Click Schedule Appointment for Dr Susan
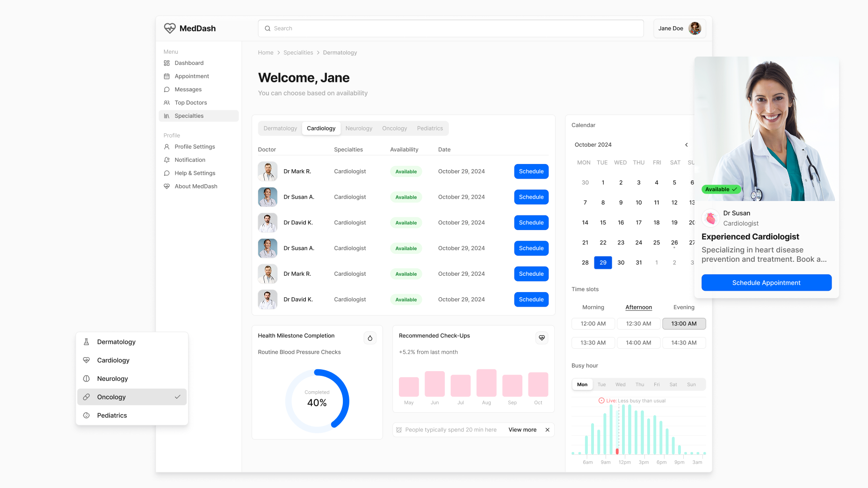This screenshot has width=868, height=488. pyautogui.click(x=766, y=282)
